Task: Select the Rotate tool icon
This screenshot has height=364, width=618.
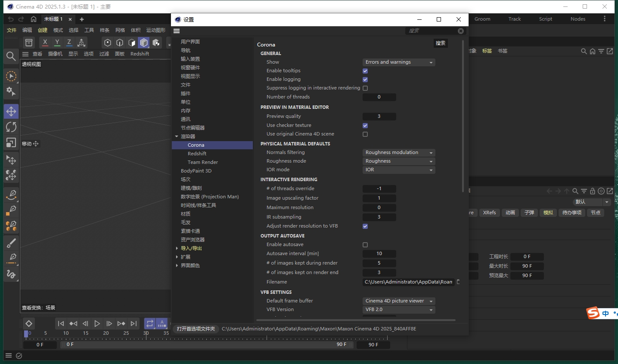Action: point(11,127)
